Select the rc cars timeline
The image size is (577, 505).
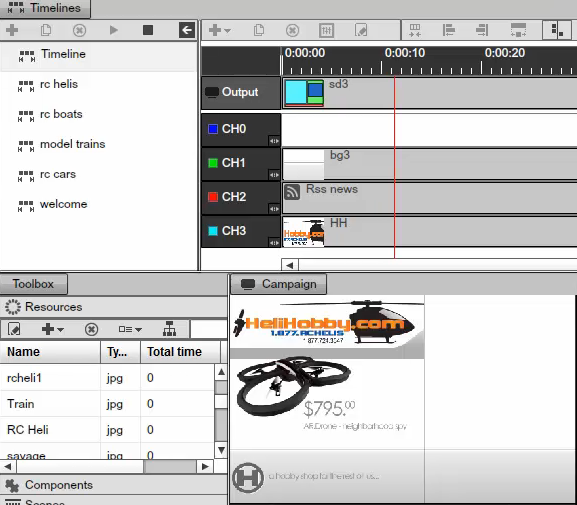tap(98, 174)
